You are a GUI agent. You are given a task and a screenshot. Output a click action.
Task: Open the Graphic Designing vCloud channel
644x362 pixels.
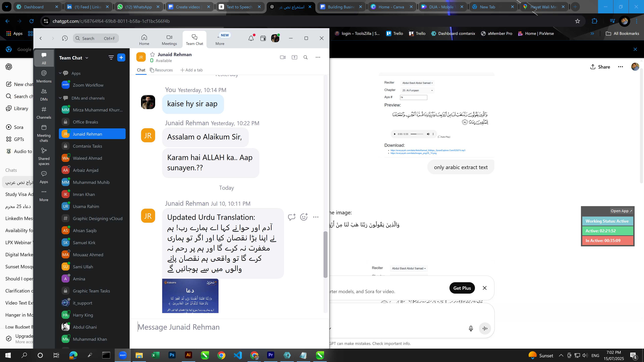(x=92, y=218)
